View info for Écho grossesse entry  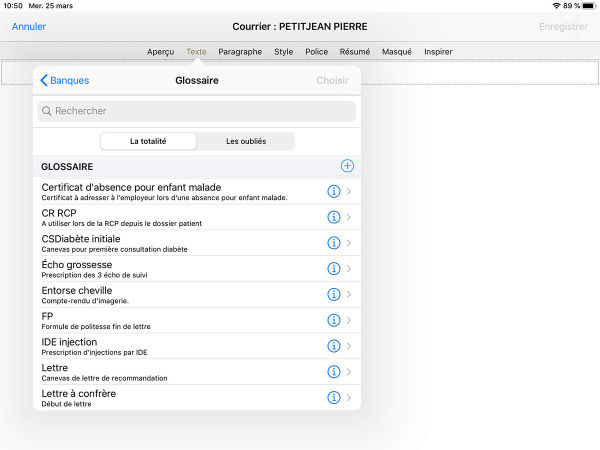click(334, 269)
